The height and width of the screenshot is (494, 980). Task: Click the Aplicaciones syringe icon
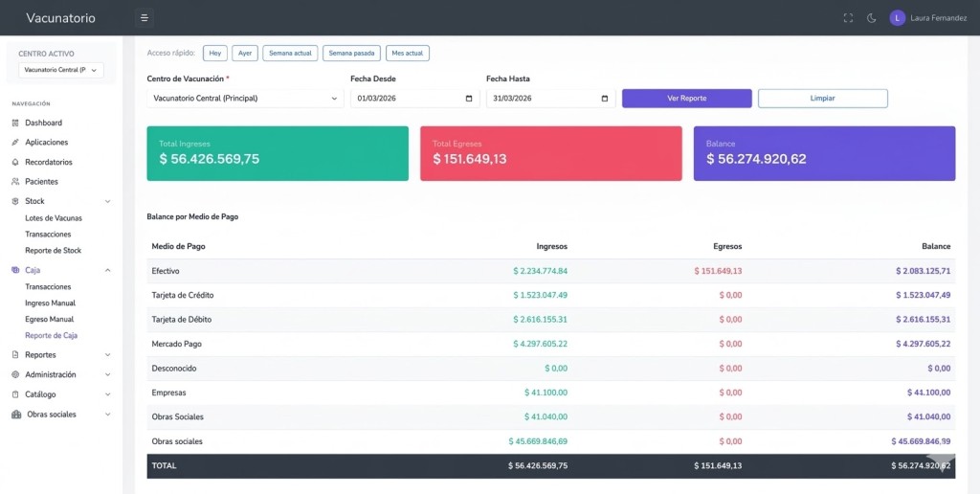tap(15, 142)
